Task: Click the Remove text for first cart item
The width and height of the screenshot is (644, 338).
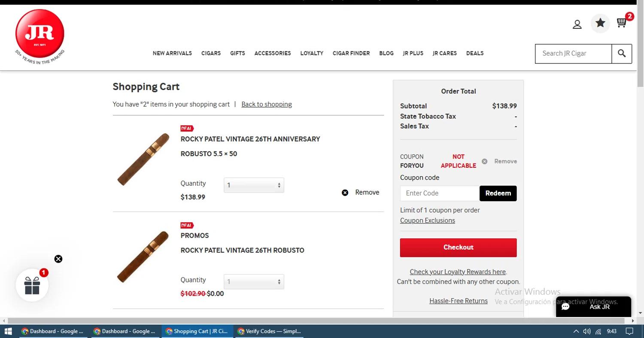Action: (367, 192)
